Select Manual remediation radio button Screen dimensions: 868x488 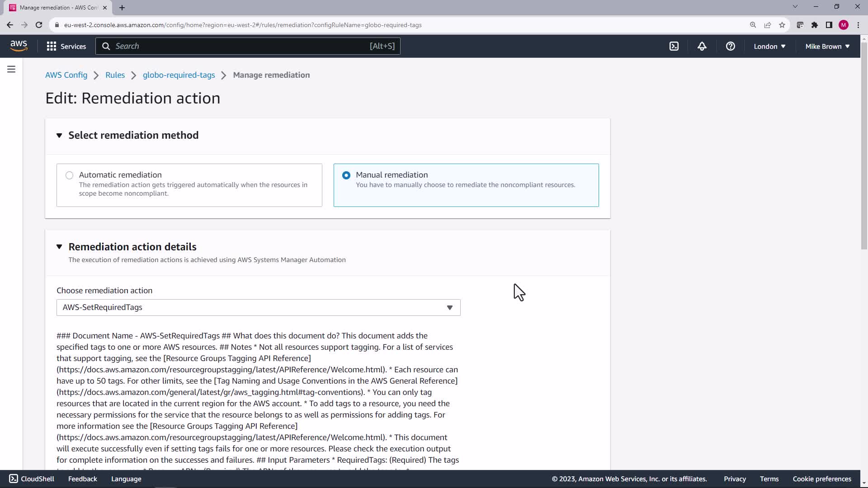[346, 175]
